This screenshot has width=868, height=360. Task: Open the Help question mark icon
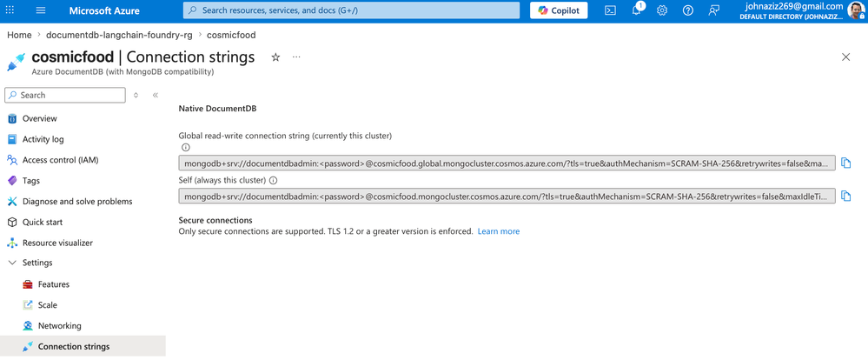(688, 10)
